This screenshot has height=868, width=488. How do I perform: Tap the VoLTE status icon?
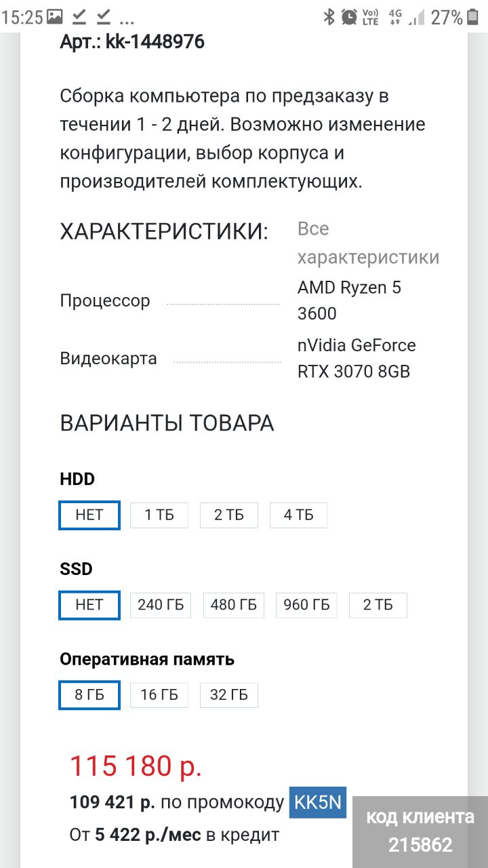371,17
